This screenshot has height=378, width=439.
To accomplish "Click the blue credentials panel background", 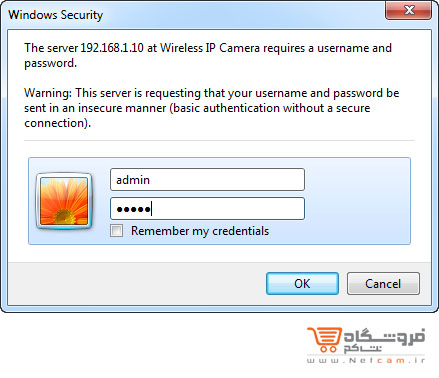I will 357,201.
